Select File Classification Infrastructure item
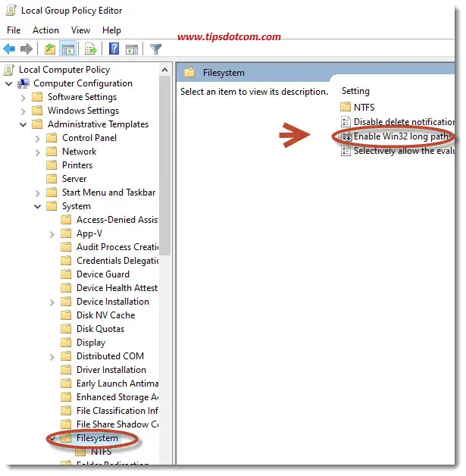 (117, 412)
